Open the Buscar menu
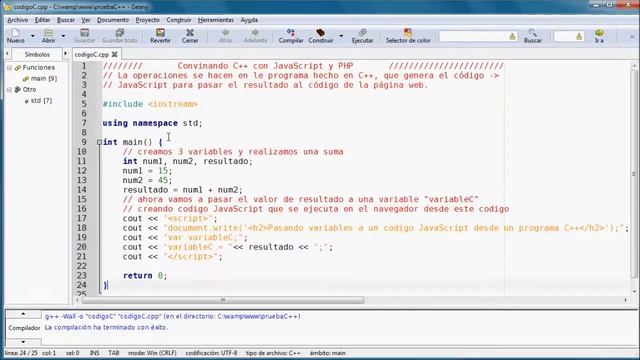The width and height of the screenshot is (640, 360). click(65, 20)
